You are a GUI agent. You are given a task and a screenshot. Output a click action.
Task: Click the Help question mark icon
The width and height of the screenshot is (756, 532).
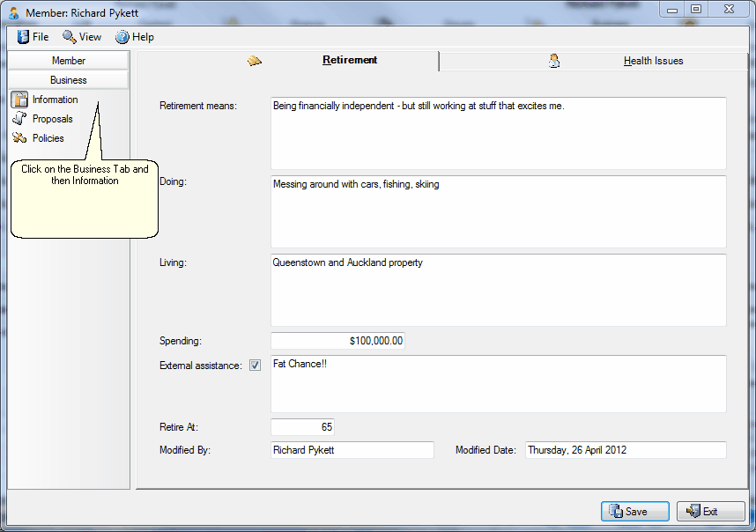[x=122, y=37]
